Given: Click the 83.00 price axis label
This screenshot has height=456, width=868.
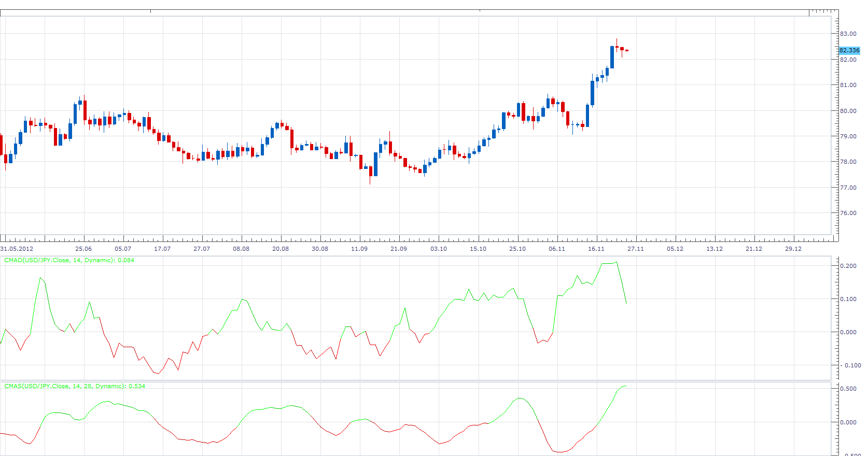Looking at the screenshot, I should 848,34.
